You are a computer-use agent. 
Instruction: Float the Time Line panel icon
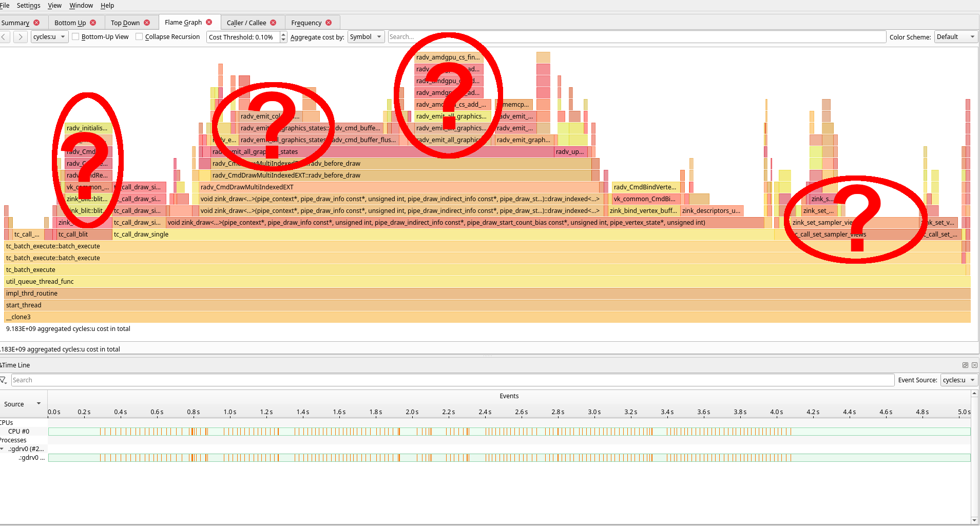coord(965,365)
